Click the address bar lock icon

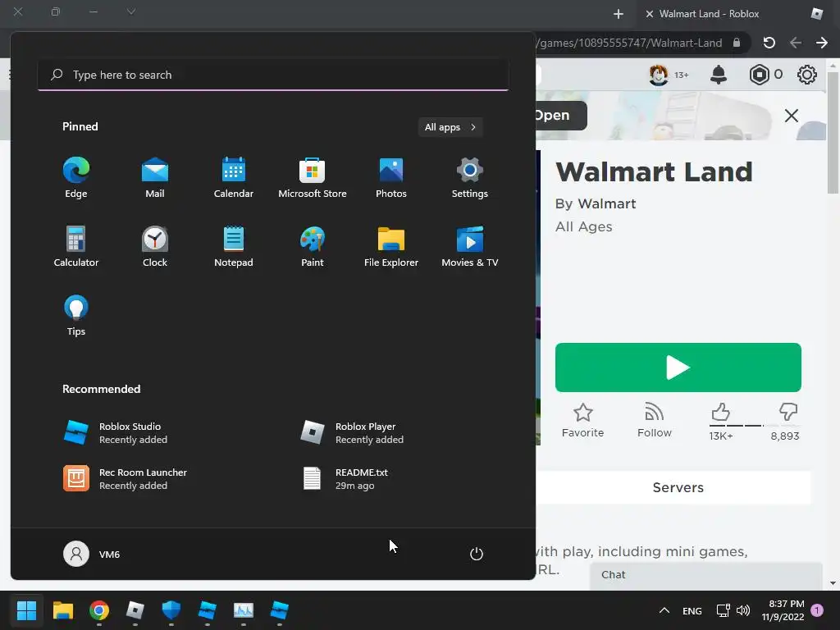(x=737, y=43)
